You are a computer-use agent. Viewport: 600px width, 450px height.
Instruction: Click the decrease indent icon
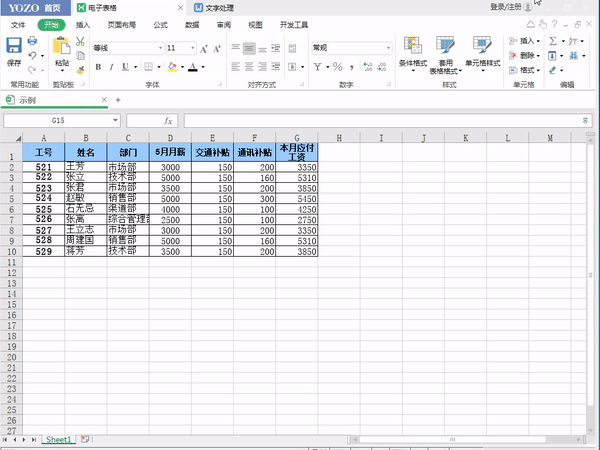(x=276, y=48)
